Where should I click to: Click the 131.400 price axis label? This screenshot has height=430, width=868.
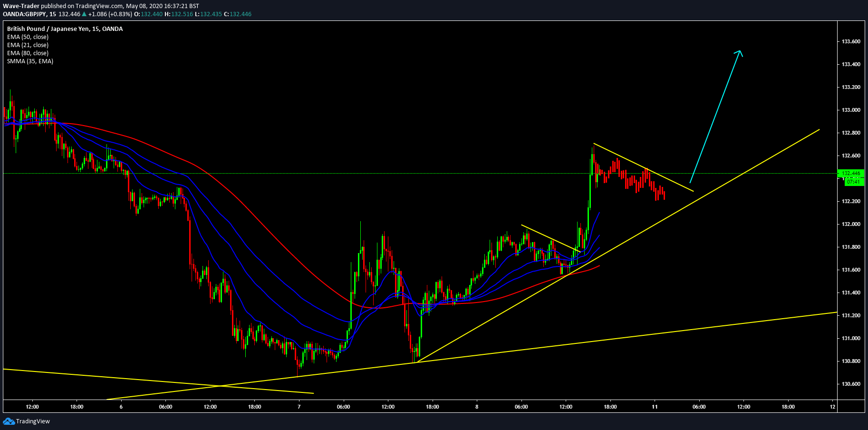click(x=851, y=293)
